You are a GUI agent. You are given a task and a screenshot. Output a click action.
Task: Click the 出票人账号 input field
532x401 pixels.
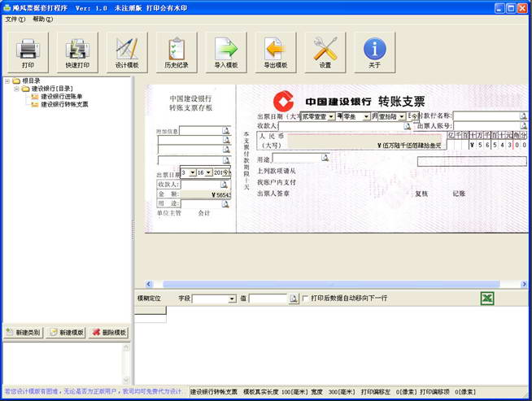tap(486, 125)
